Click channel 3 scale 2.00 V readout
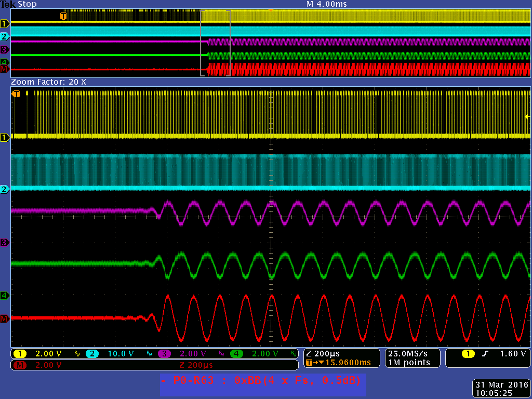Screen dimensions: 532x399 193,354
